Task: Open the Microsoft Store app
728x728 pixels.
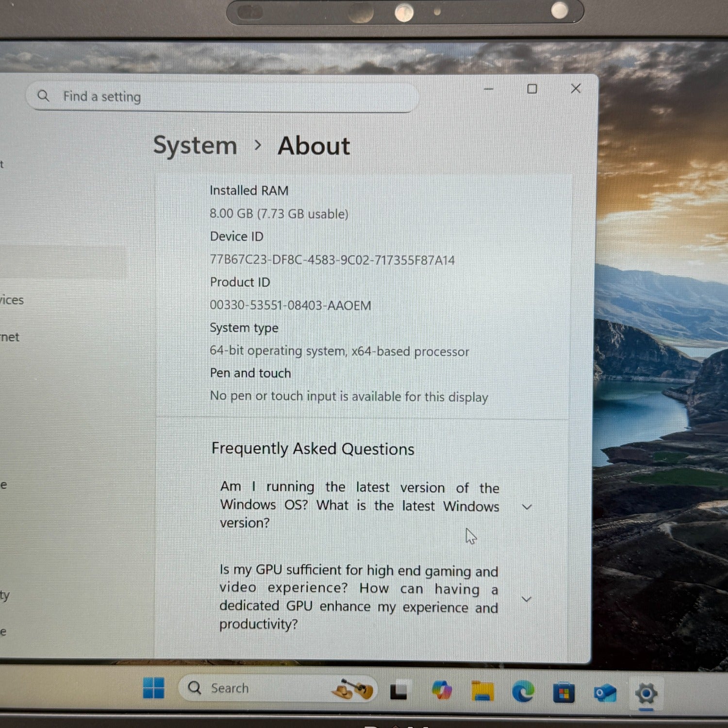Action: point(563,692)
